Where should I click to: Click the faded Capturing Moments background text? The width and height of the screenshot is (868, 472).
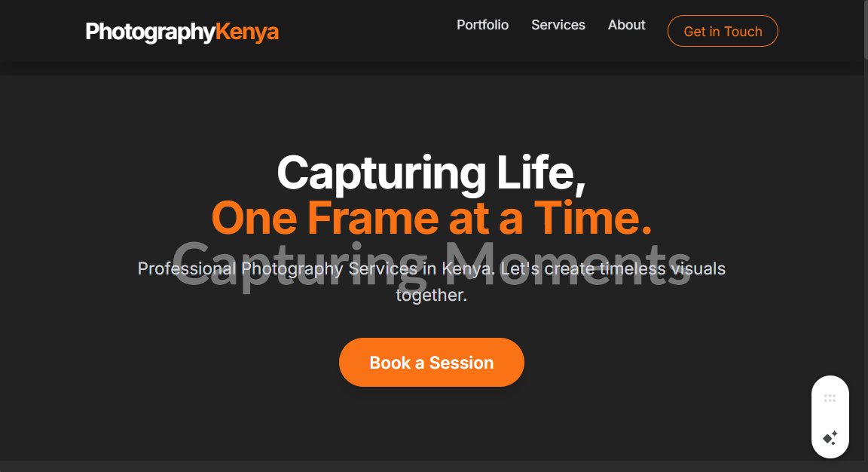coord(431,264)
